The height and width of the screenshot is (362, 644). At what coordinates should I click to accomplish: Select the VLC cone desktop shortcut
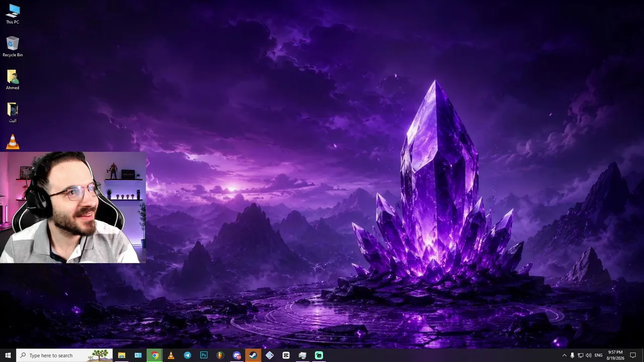[13, 142]
